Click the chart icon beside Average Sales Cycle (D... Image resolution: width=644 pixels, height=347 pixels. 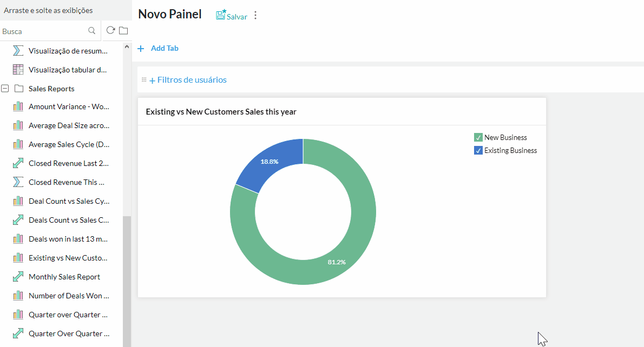(18, 144)
